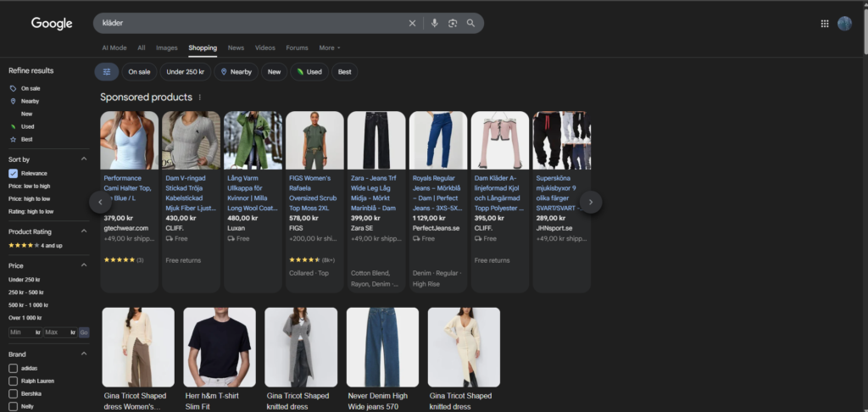Switch to the All tab

coord(142,47)
